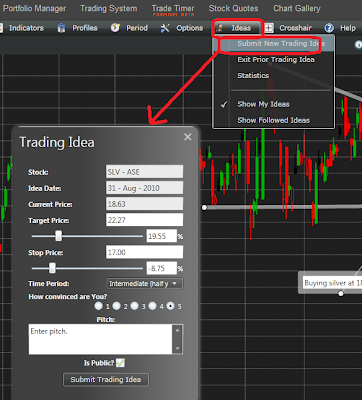Click the Stock field SLV - ASE

click(144, 172)
